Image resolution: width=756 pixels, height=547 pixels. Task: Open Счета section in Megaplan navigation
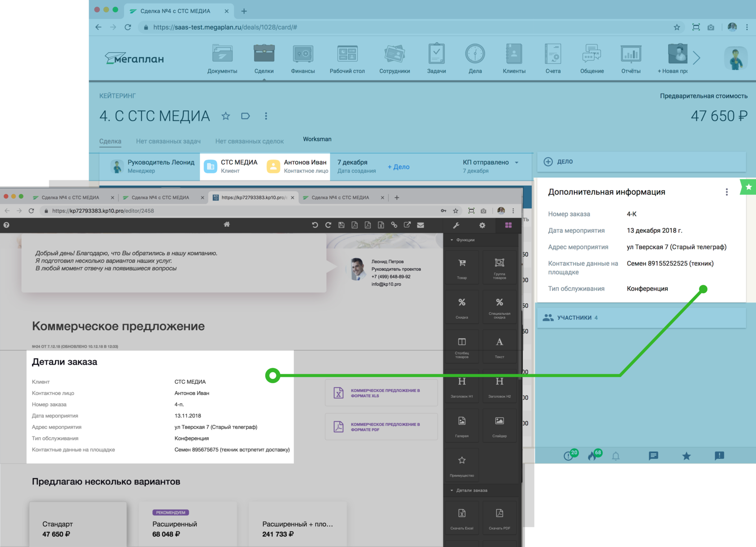[x=553, y=59]
